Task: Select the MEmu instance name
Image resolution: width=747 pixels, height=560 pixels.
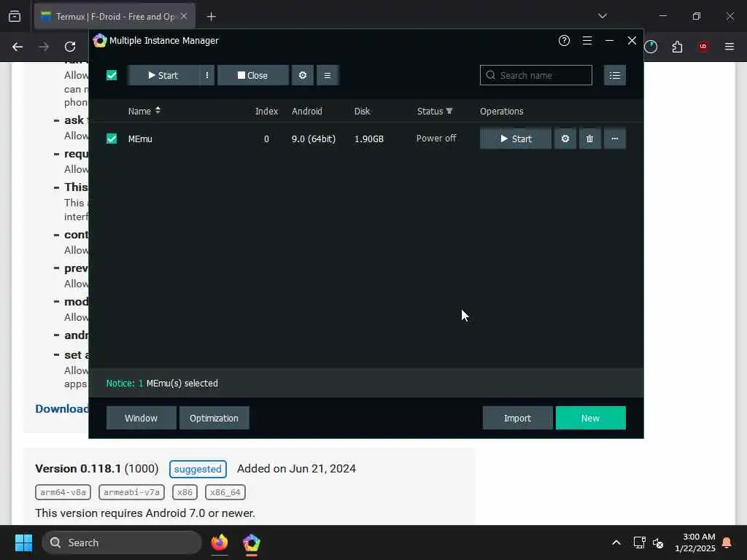Action: click(140, 139)
